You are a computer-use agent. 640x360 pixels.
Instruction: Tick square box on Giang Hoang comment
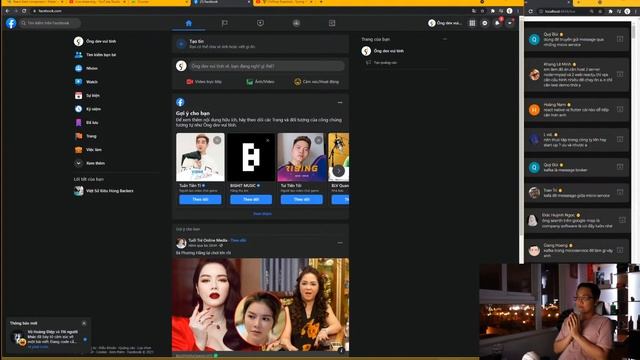tap(620, 250)
